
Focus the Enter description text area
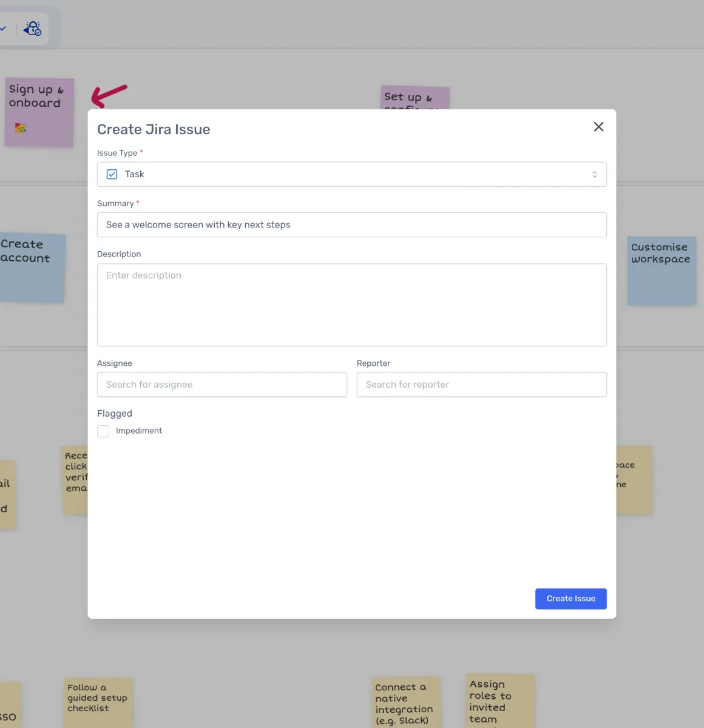pyautogui.click(x=351, y=305)
